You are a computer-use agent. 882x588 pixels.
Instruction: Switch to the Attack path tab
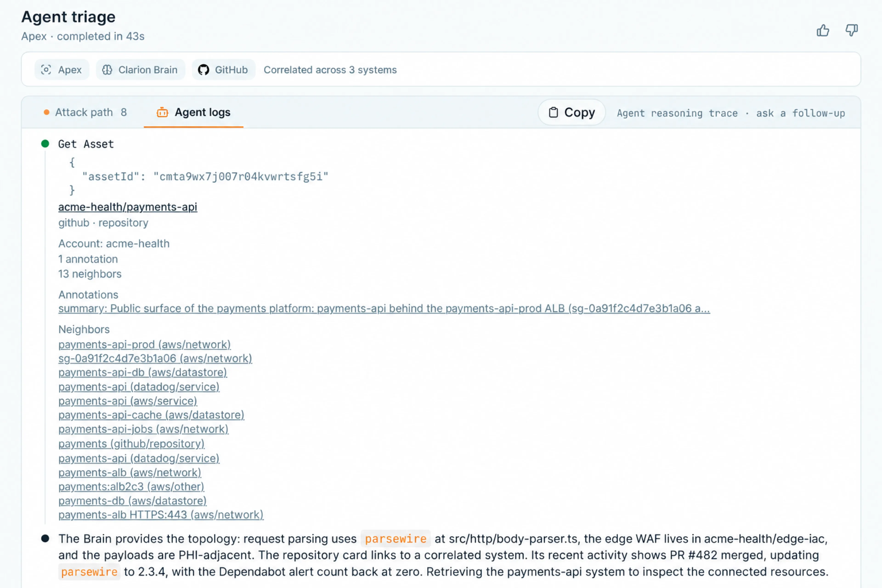85,112
